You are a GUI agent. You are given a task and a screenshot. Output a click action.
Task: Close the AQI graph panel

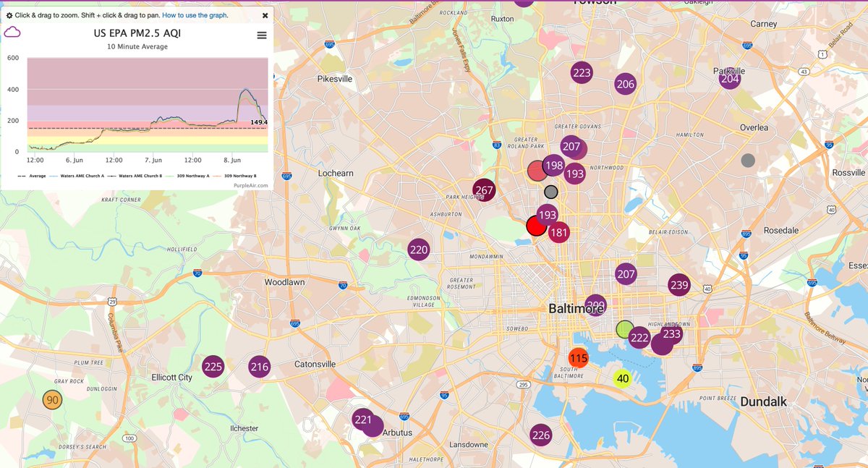pyautogui.click(x=265, y=15)
